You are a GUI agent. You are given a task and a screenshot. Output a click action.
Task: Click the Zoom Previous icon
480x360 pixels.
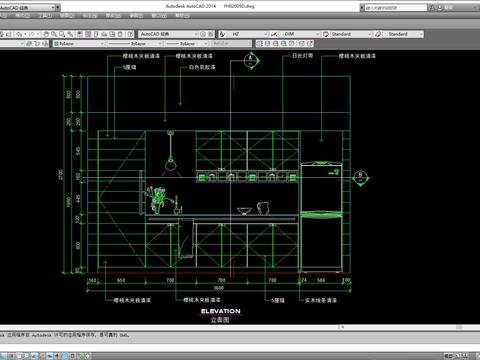point(70,34)
